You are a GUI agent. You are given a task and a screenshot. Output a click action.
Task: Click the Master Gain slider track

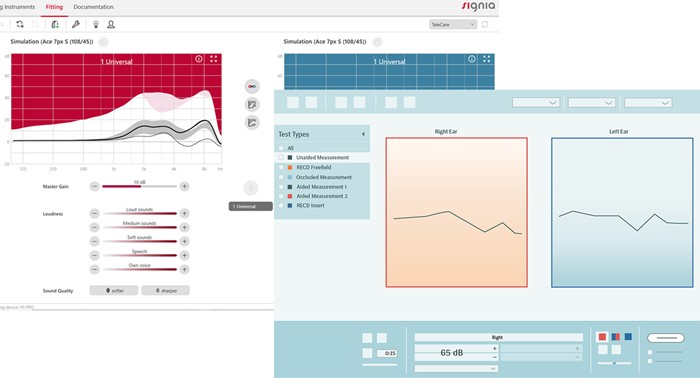[139, 187]
